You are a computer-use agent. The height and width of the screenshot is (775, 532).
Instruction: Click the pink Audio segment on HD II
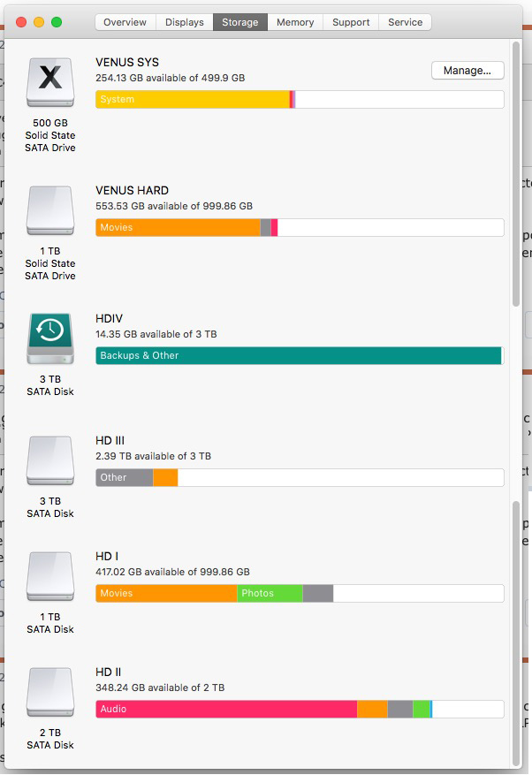(226, 710)
